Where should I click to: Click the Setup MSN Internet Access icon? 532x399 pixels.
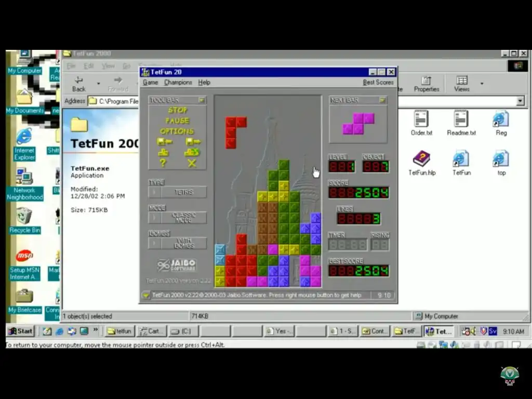[x=24, y=264]
